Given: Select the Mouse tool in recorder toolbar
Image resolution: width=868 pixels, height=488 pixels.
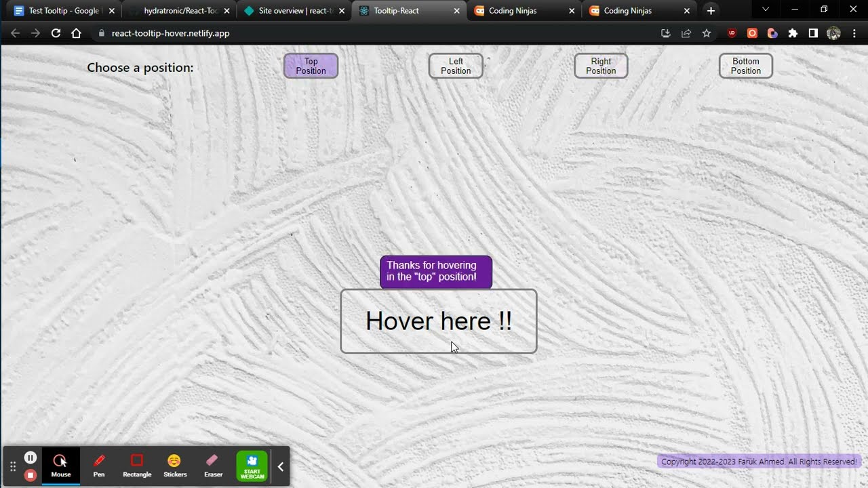Looking at the screenshot, I should [61, 466].
